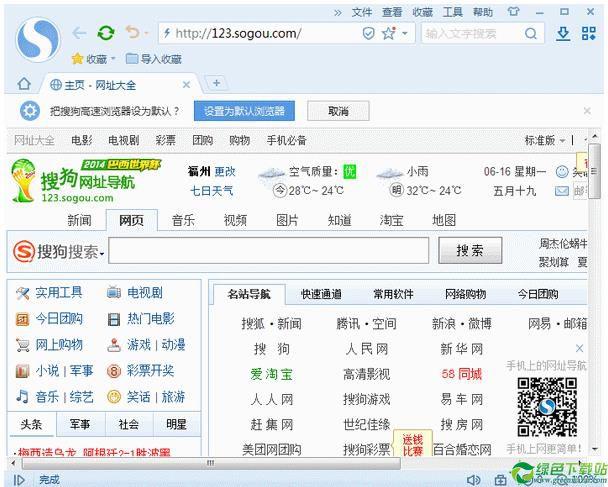Open a new tab with the plus button
Image resolution: width=608 pixels, height=487 pixels.
(x=216, y=83)
